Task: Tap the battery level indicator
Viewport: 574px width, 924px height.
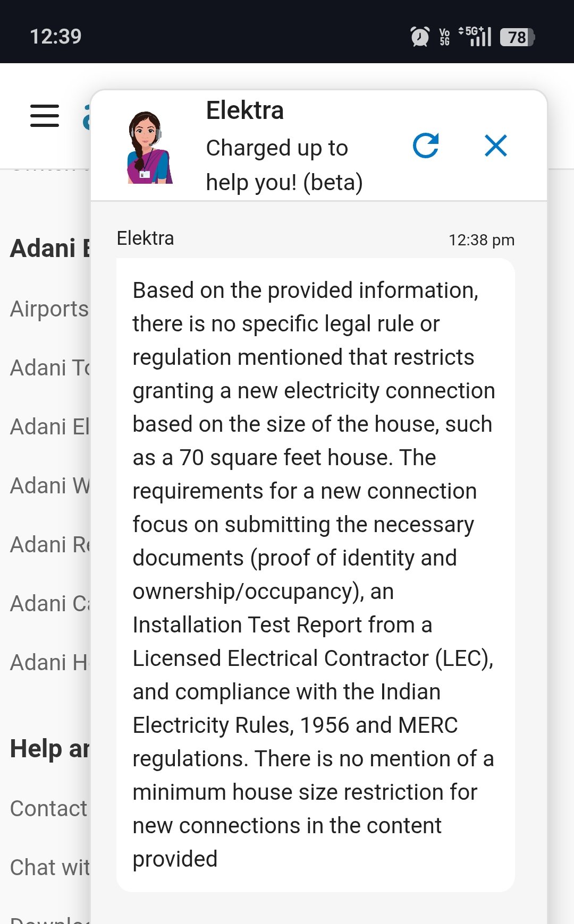Action: pyautogui.click(x=517, y=37)
